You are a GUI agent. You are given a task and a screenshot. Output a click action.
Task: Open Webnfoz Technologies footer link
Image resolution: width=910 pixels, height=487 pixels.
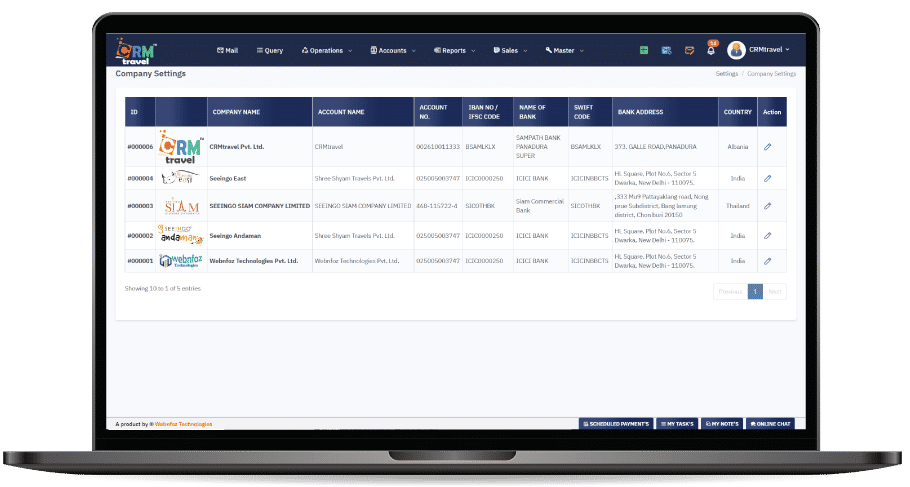click(x=183, y=424)
